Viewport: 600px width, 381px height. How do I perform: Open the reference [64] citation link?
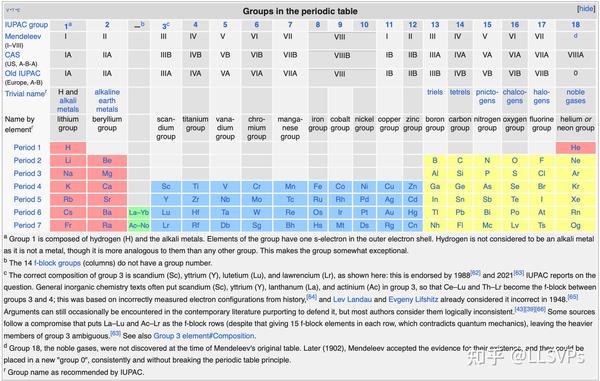coord(311,297)
